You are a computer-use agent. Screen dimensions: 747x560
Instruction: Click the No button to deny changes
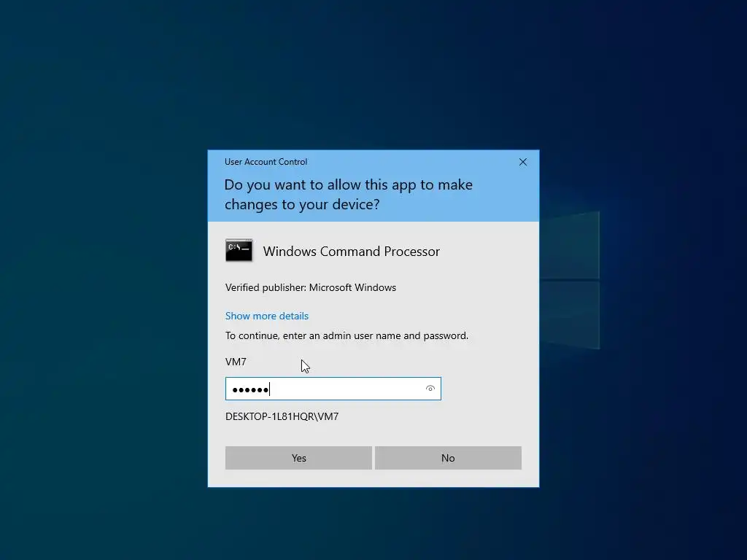[448, 458]
